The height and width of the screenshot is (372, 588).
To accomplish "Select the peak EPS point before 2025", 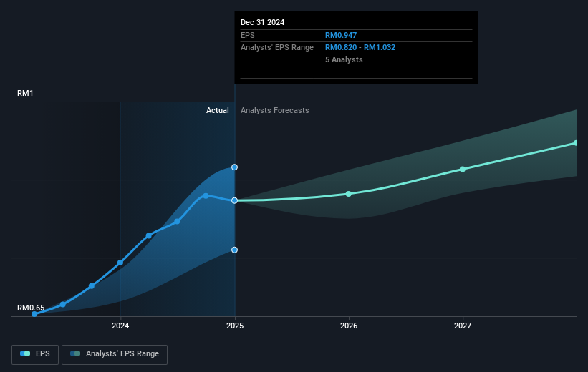I will pyautogui.click(x=206, y=195).
